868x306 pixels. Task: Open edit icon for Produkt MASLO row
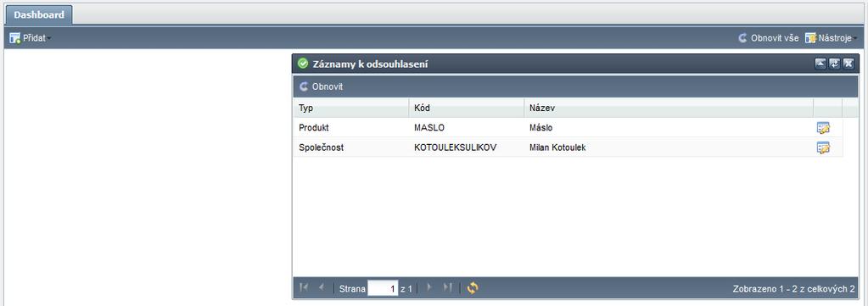[823, 128]
